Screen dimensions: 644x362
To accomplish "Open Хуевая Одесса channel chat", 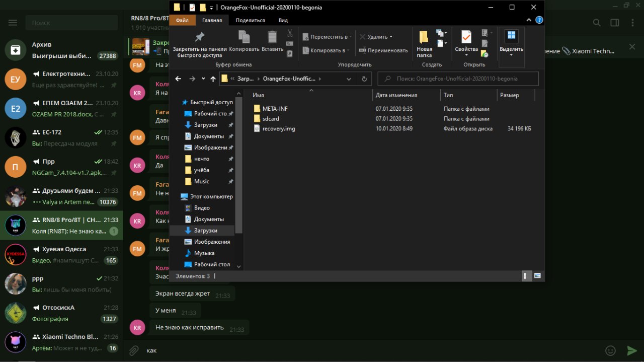I will point(61,254).
